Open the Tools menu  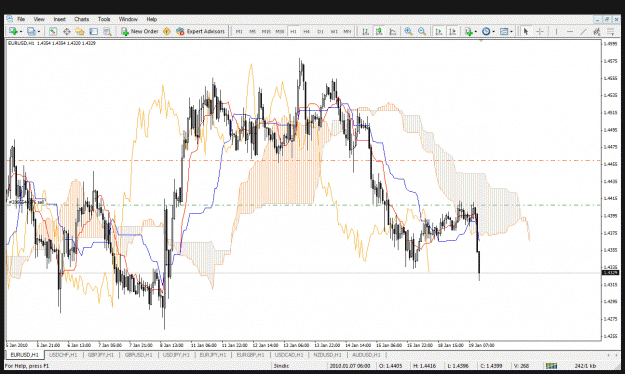[104, 19]
